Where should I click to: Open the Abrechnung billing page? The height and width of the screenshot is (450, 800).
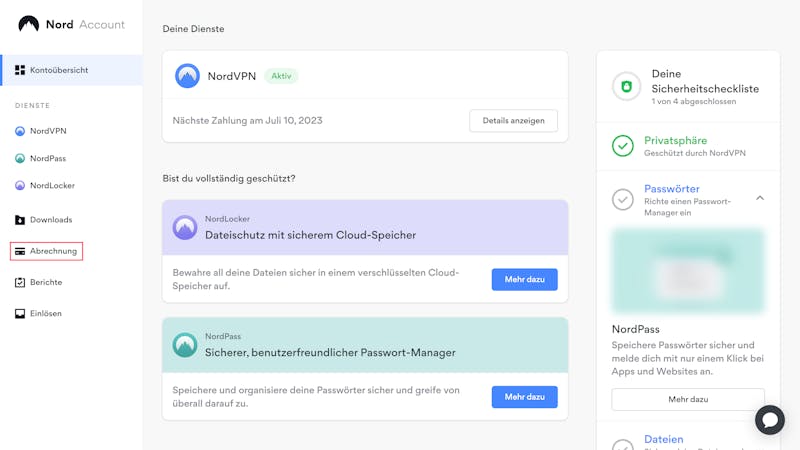(46, 251)
